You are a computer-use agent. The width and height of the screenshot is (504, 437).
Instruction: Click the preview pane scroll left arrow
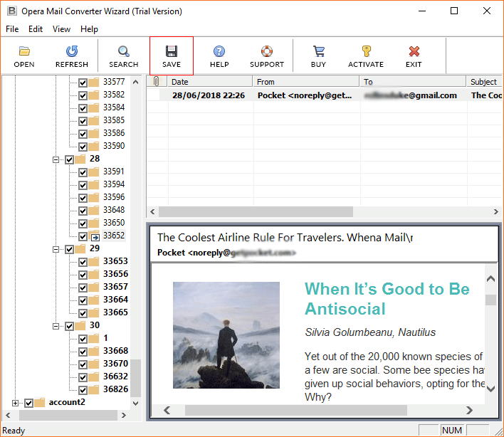click(x=167, y=411)
